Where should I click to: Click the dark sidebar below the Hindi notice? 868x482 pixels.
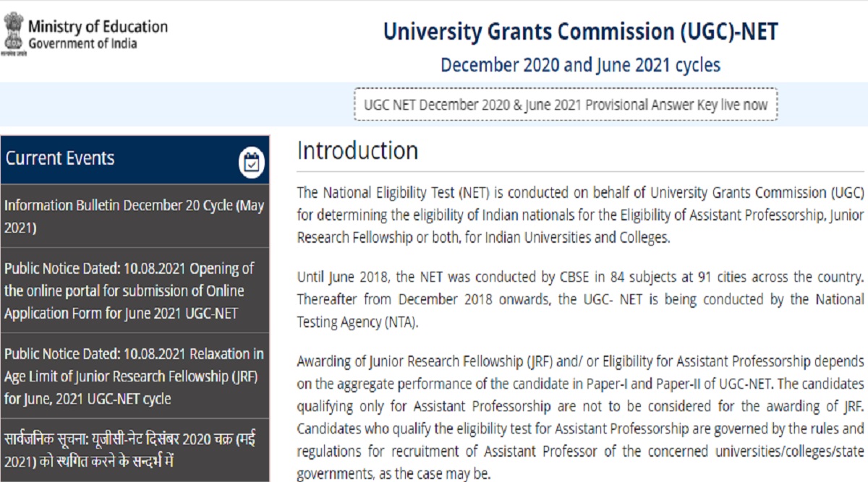pyautogui.click(x=134, y=473)
